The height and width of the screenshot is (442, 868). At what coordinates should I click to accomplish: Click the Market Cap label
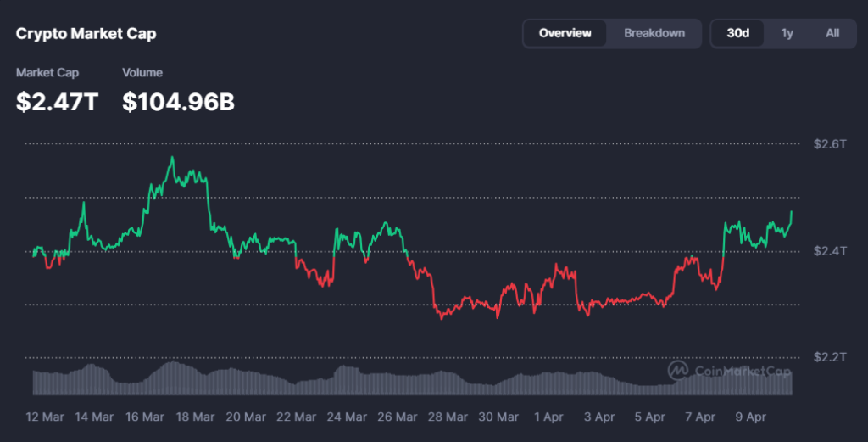[x=47, y=73]
